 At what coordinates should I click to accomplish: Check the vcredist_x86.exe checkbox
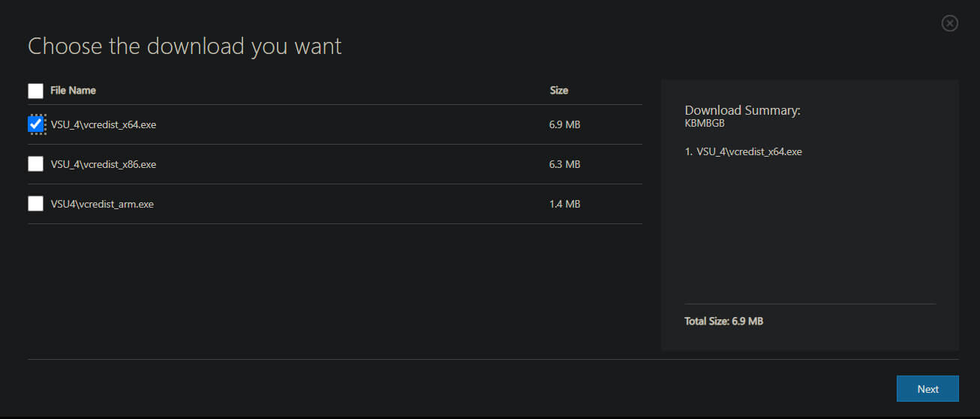click(x=35, y=164)
